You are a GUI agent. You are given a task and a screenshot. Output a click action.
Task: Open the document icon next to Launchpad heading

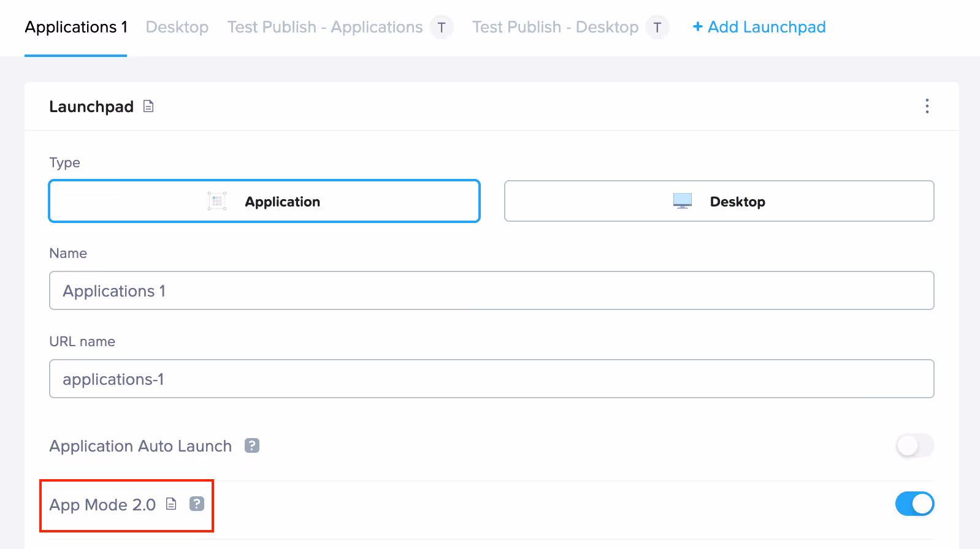(x=148, y=107)
